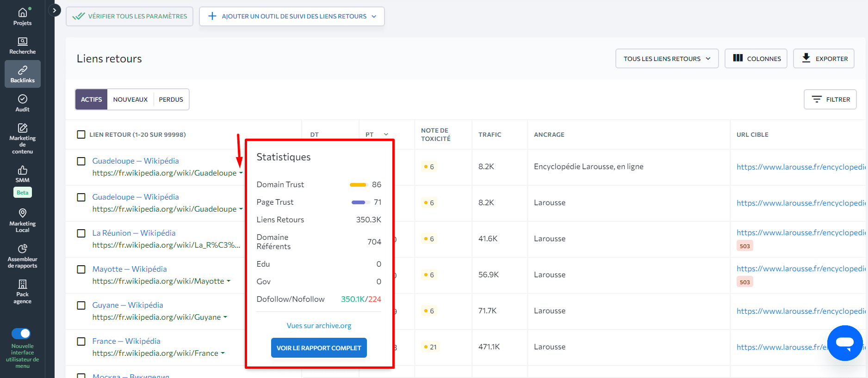Screen dimensions: 868x378
Task: Toggle the Nouvelle interface utilisateur switch
Action: 21,333
